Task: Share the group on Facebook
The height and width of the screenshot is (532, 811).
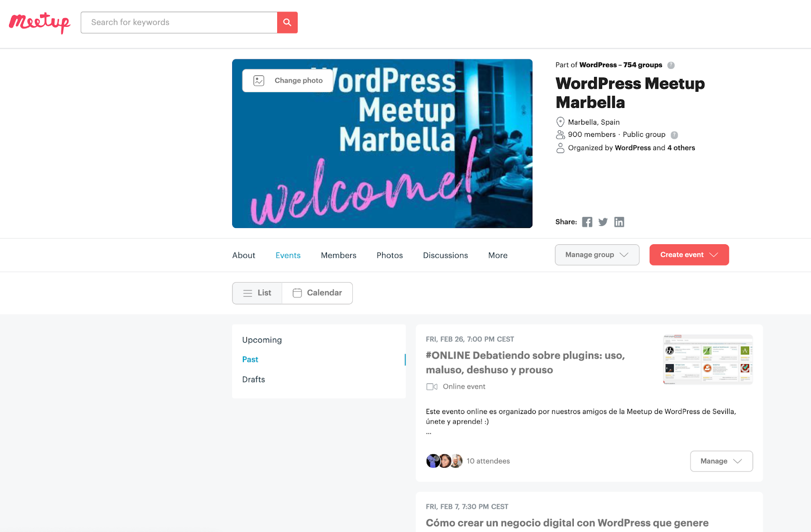Action: (587, 222)
